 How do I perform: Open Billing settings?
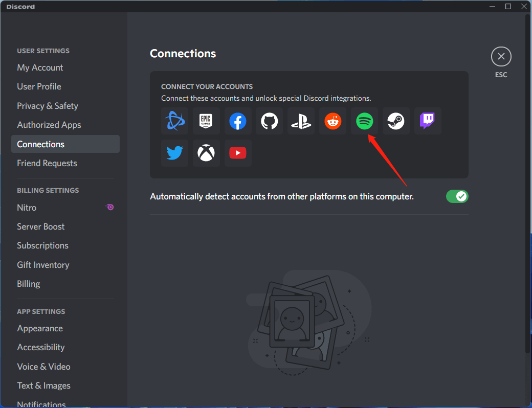(x=65, y=284)
